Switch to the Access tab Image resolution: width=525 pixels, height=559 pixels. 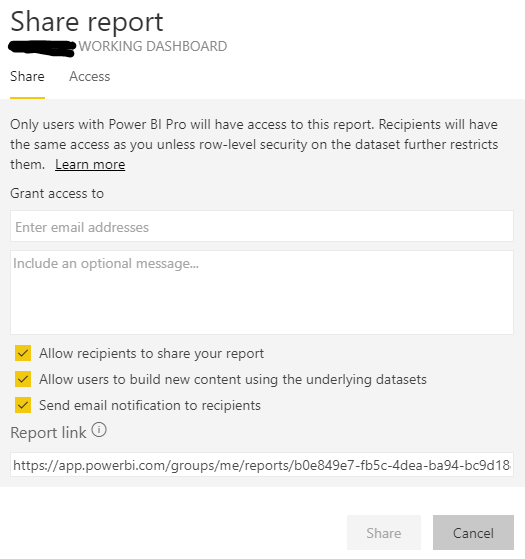(x=89, y=76)
